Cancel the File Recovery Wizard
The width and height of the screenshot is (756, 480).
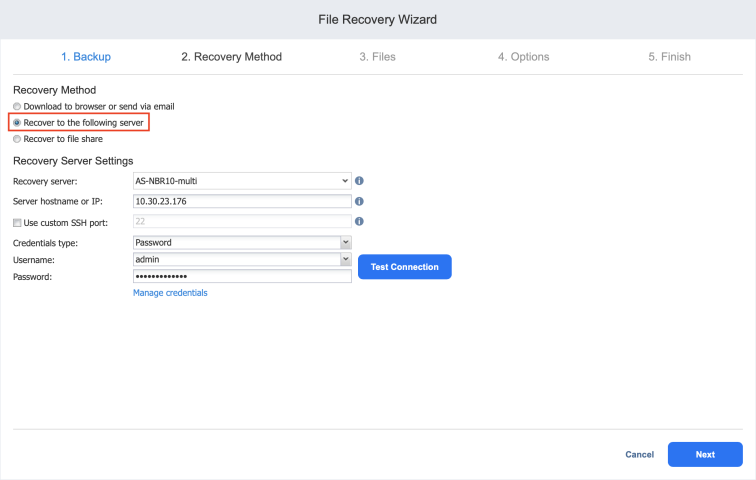[x=639, y=454]
